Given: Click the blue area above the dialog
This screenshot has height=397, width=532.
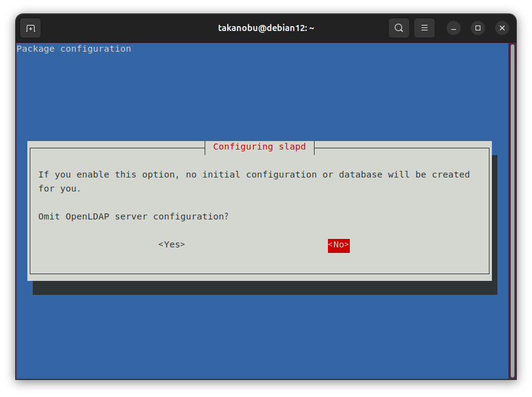Looking at the screenshot, I should tap(261, 97).
